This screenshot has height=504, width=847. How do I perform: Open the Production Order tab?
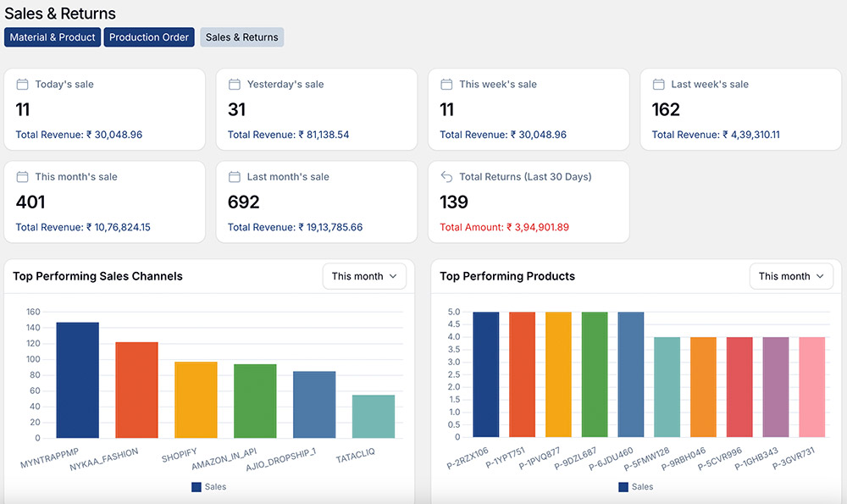click(x=149, y=37)
